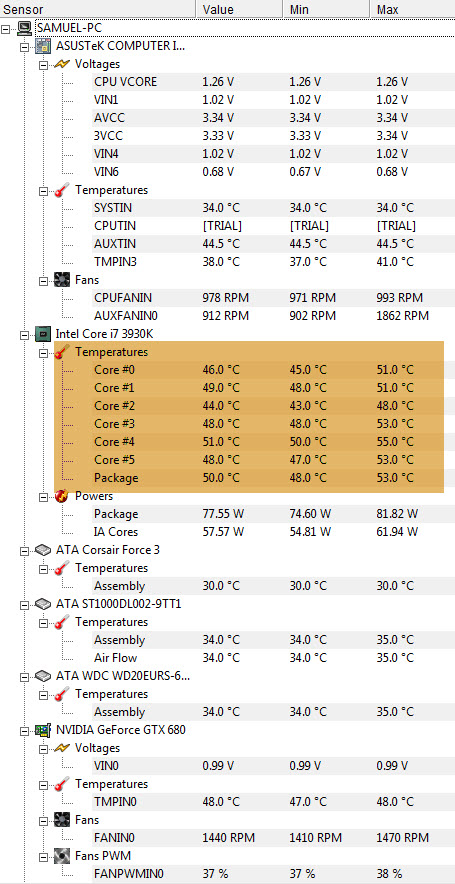The height and width of the screenshot is (884, 455).
Task: Click the thermometer icon under Corsair Force 3
Action: pos(61,568)
